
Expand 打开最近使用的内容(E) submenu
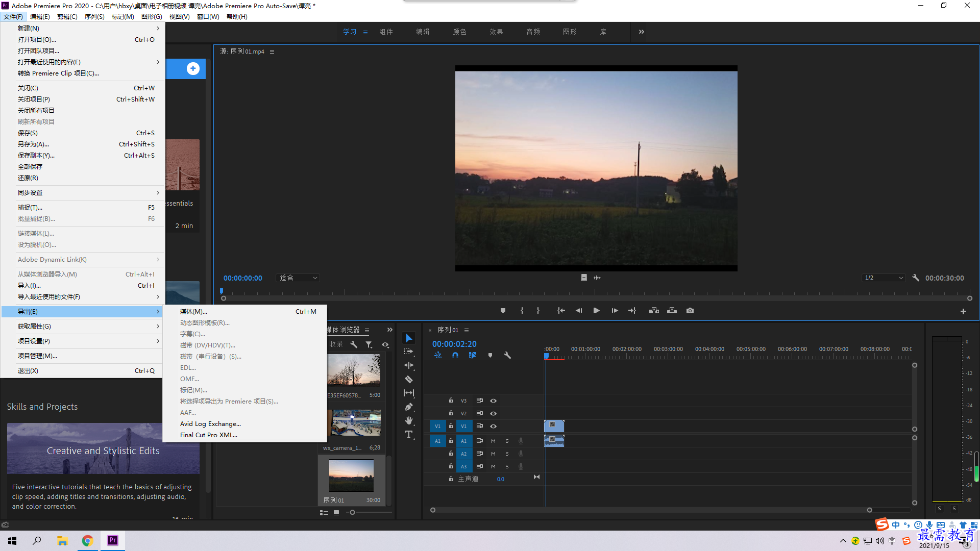pyautogui.click(x=82, y=62)
